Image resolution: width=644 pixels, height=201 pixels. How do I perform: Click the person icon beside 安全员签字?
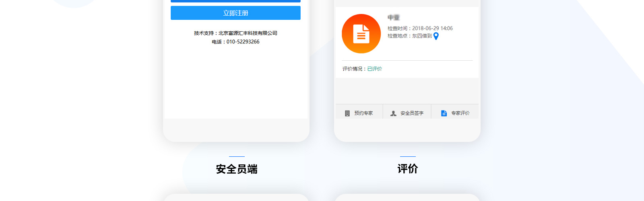pos(393,113)
